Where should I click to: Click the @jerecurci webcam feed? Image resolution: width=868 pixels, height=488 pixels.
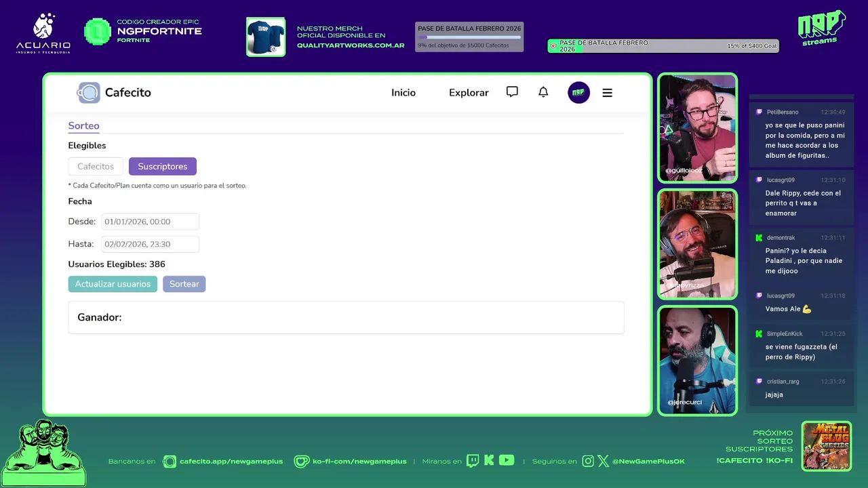coord(697,360)
